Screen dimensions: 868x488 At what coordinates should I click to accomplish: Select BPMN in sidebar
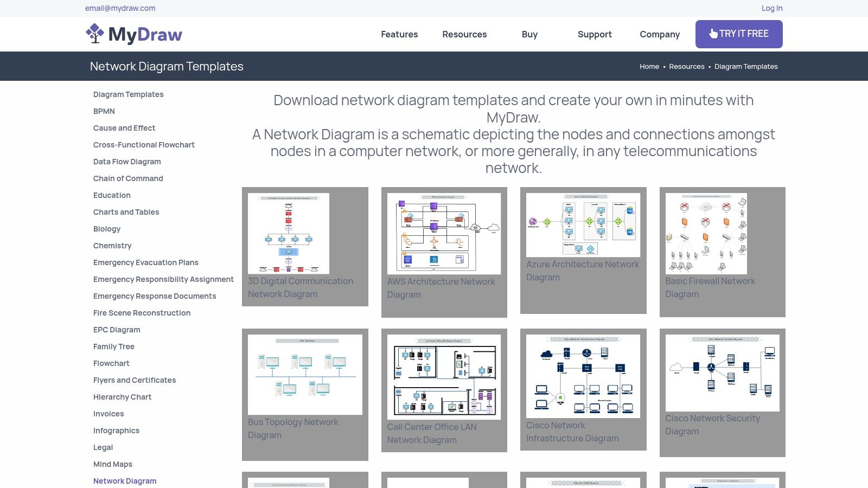[104, 111]
